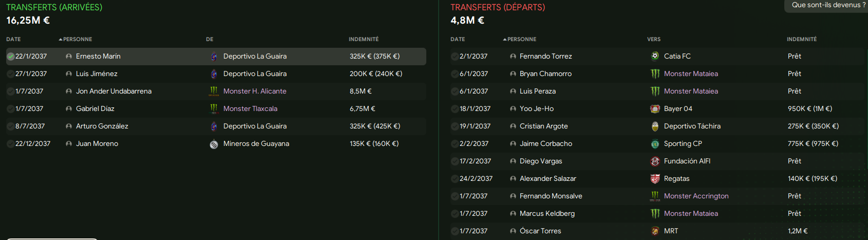Sort arrivals by Personne column

(x=76, y=40)
